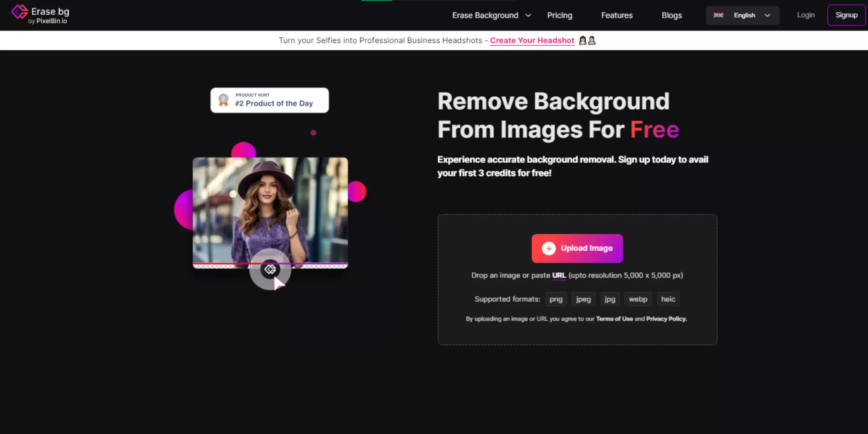Click the Login link

coord(806,15)
